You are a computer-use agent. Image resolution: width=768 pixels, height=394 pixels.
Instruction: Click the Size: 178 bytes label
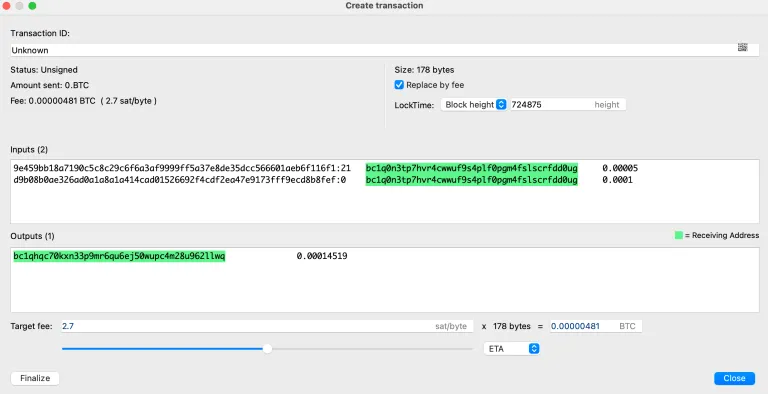424,70
